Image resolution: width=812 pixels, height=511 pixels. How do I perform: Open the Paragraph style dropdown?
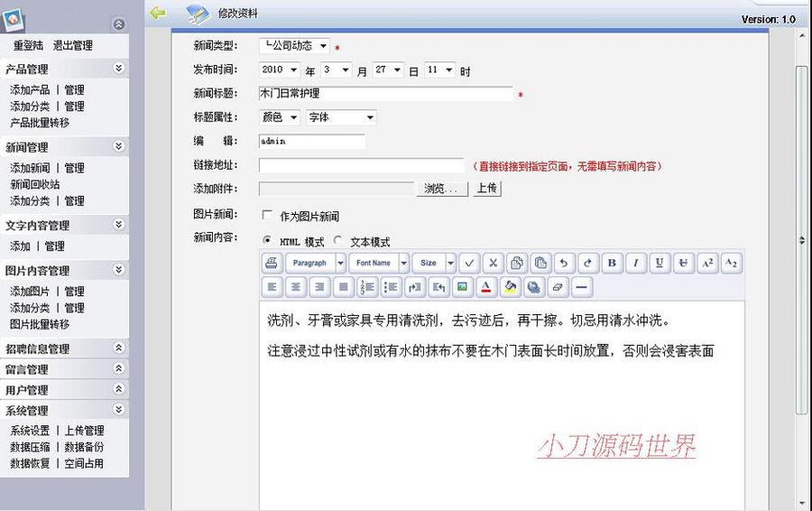pos(316,263)
